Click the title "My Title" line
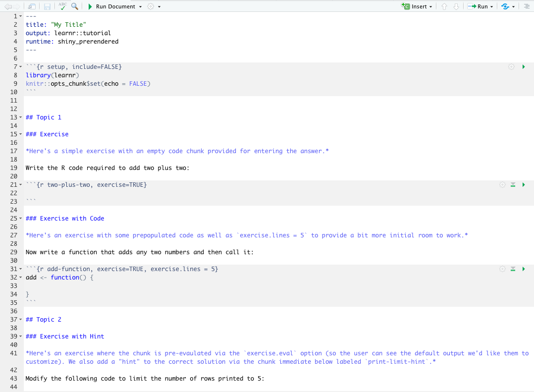Image resolution: width=534 pixels, height=392 pixels. click(x=56, y=24)
